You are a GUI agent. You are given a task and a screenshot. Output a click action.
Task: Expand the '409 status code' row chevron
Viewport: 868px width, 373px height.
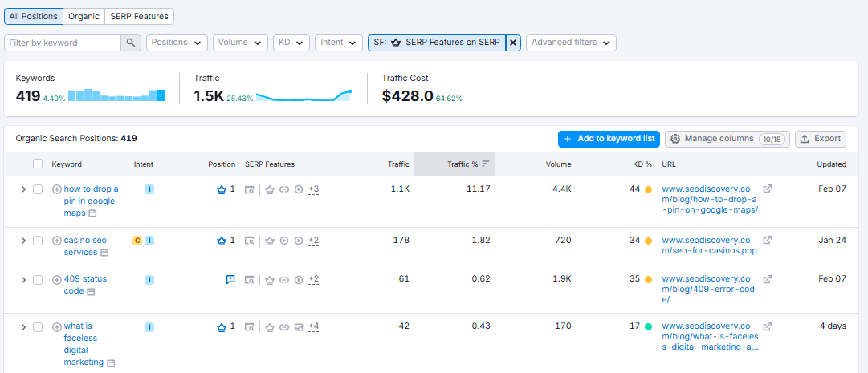click(x=23, y=279)
